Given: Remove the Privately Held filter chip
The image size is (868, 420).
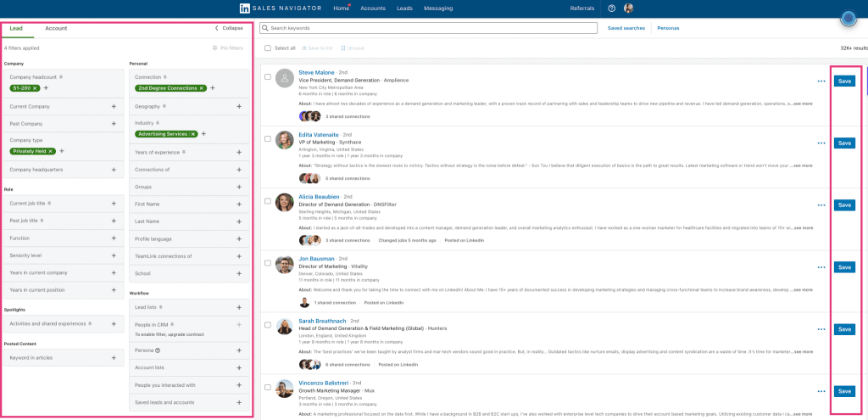Looking at the screenshot, I should 50,151.
